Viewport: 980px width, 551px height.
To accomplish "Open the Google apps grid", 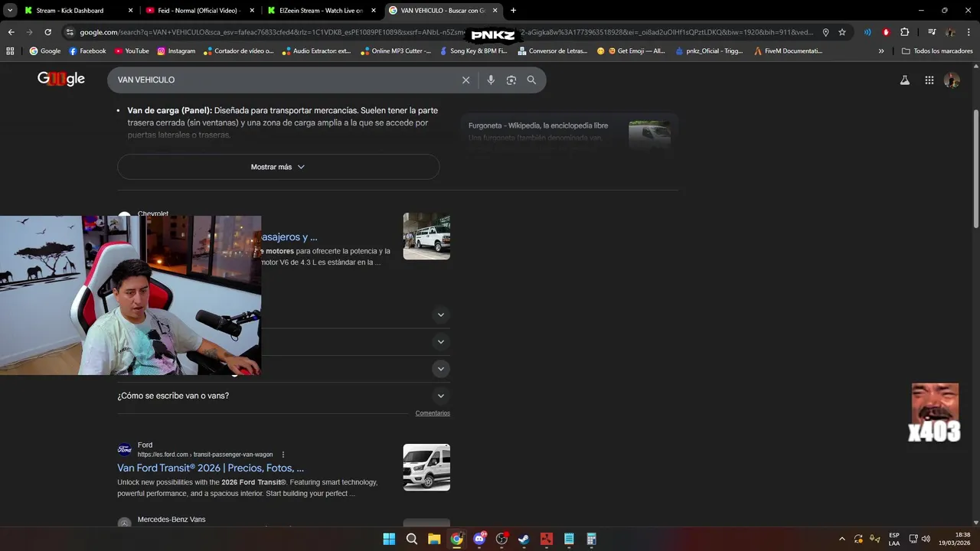I will pos(929,80).
